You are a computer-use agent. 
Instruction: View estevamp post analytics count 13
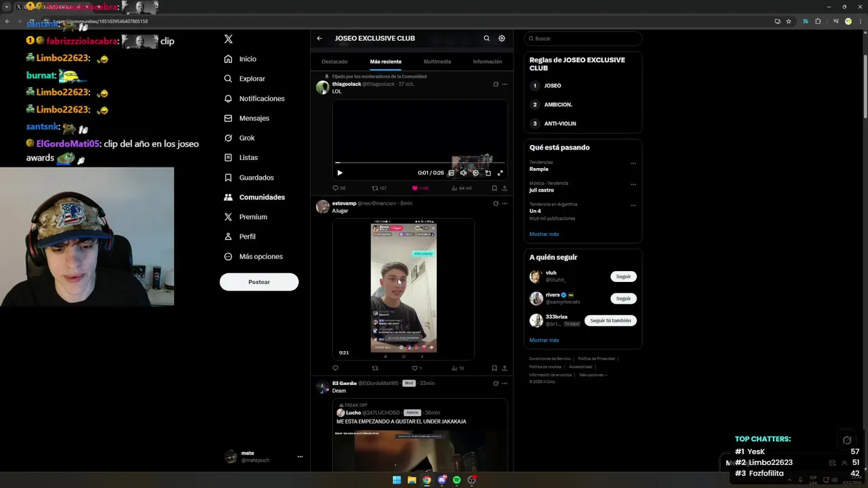(x=458, y=368)
